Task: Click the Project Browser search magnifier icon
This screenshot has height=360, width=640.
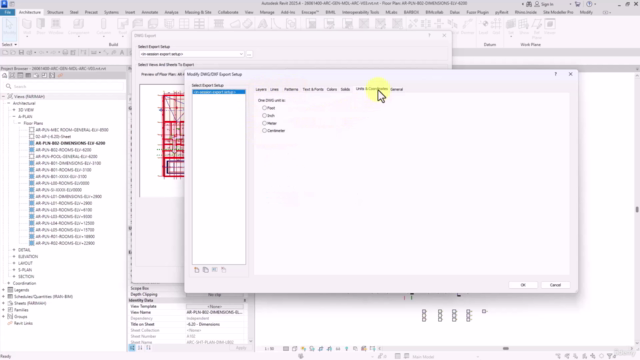Action: [x=8, y=87]
